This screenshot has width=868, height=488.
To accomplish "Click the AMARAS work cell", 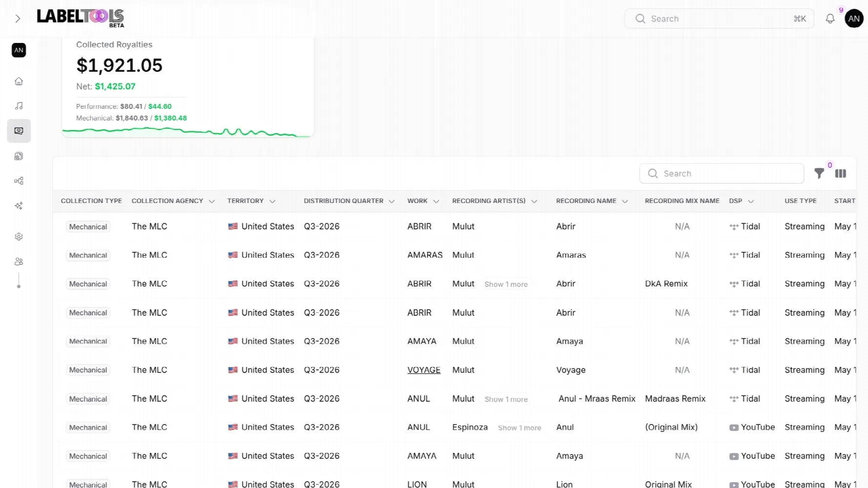I will pos(425,255).
